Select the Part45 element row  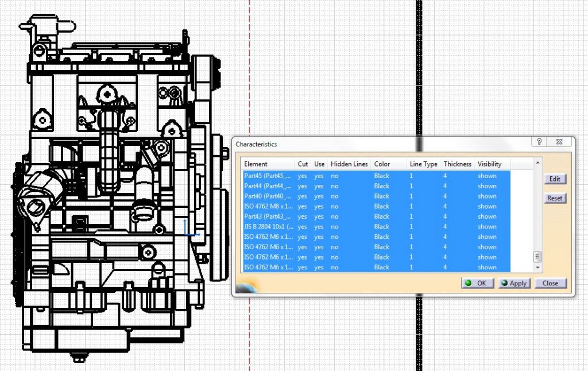[267, 175]
